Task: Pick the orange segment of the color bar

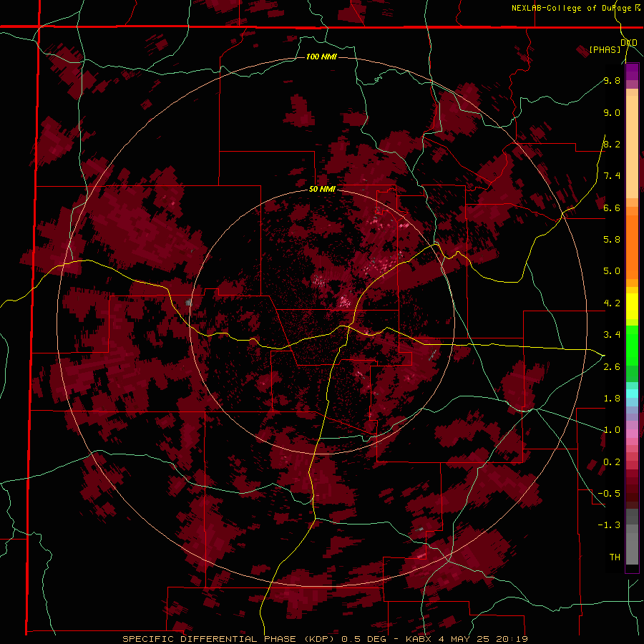Action: pos(632,246)
